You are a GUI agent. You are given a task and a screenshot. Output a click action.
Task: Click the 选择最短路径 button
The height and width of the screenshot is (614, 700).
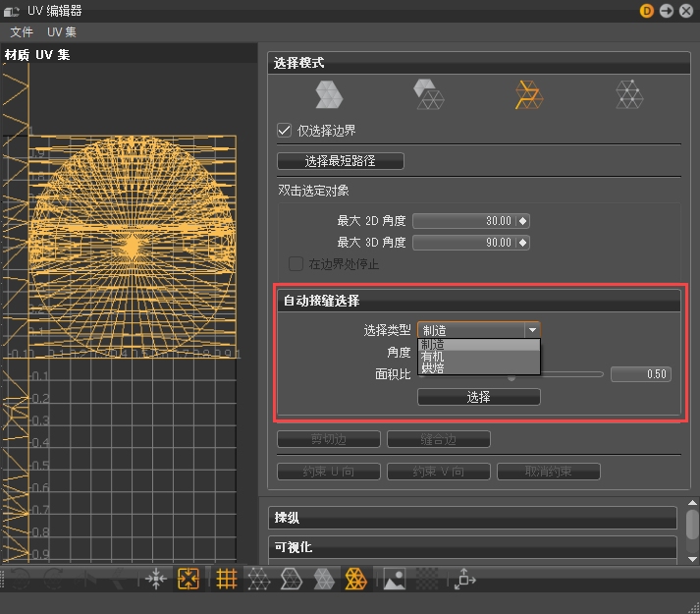point(340,161)
